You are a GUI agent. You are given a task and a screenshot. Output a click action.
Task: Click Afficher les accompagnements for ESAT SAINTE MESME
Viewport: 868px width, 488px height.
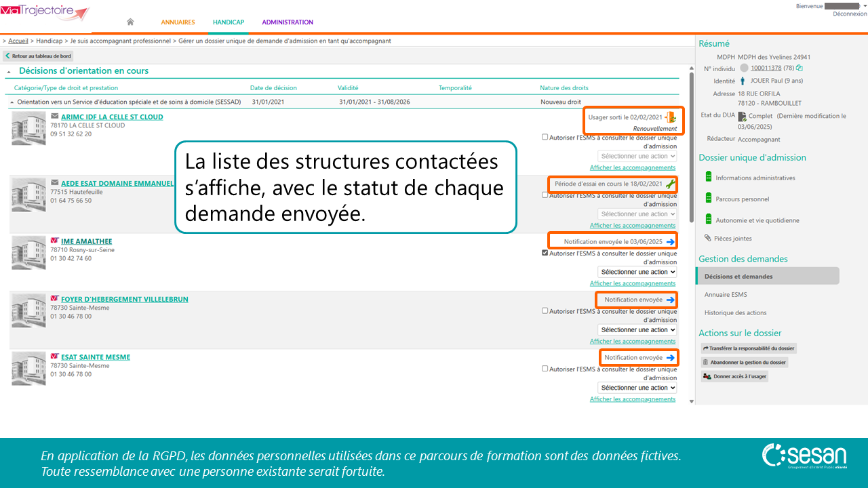pyautogui.click(x=633, y=399)
